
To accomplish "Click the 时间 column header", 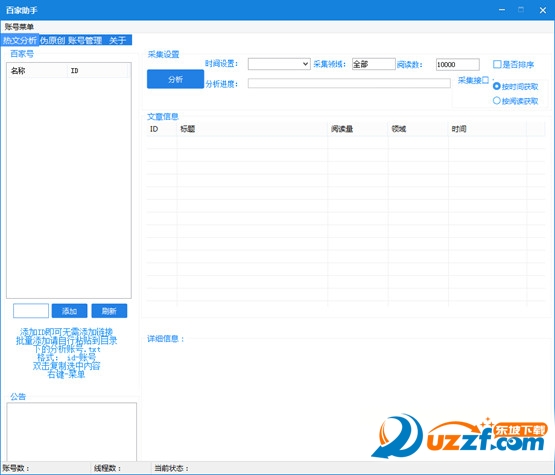I will pos(487,129).
